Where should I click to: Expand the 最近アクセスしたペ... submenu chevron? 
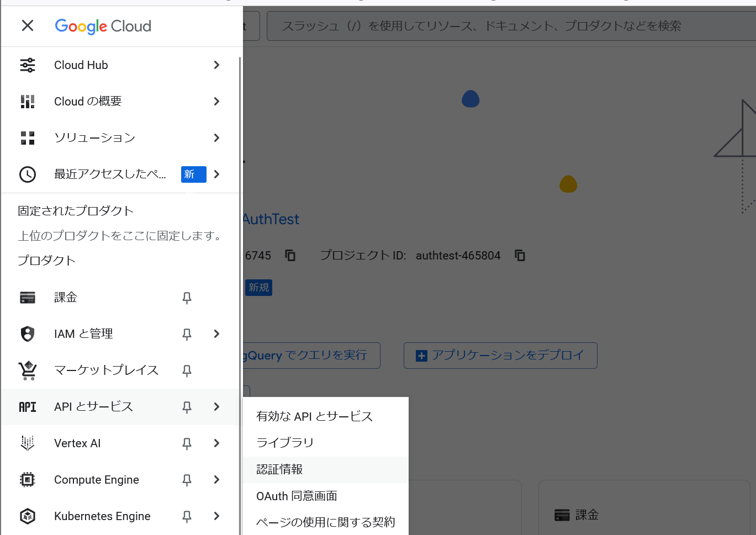click(216, 174)
